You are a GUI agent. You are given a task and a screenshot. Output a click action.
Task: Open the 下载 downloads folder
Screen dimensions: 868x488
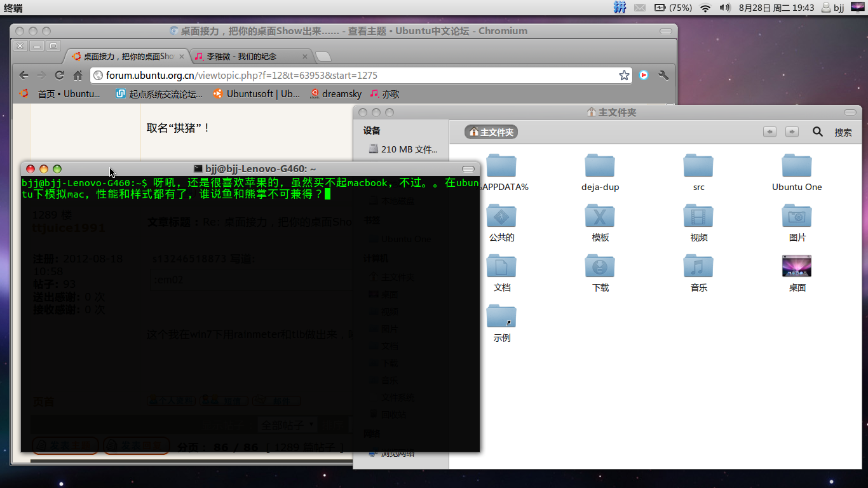tap(600, 273)
